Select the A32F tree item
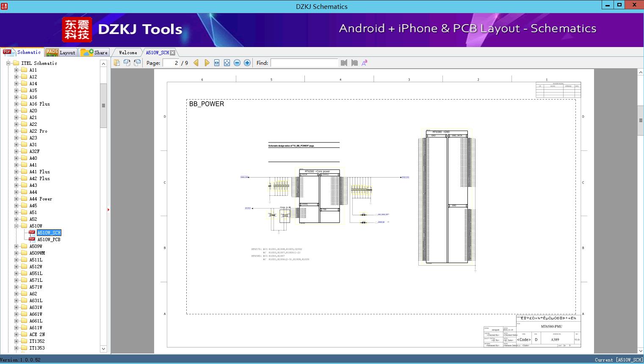Viewport: 644px width, 364px height. click(34, 151)
